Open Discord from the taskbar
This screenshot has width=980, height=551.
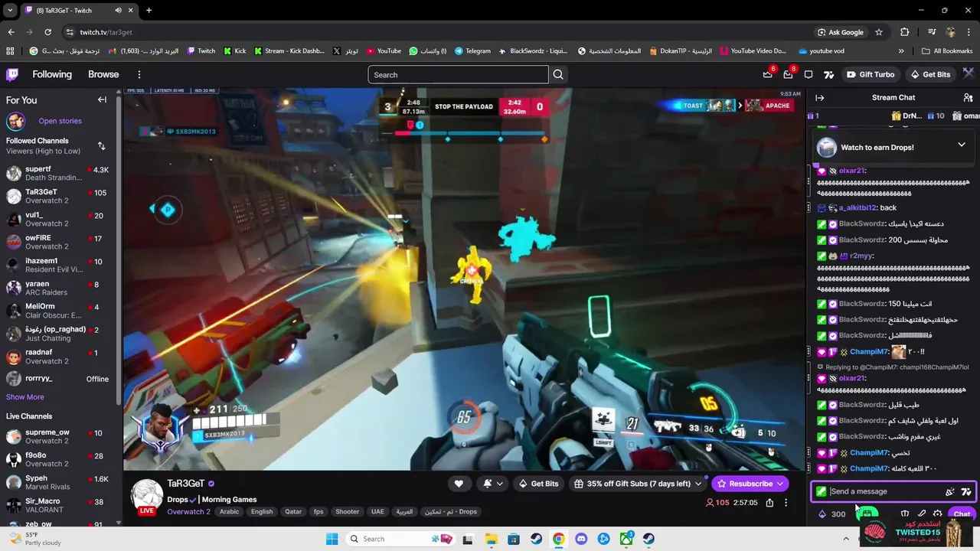pos(581,539)
